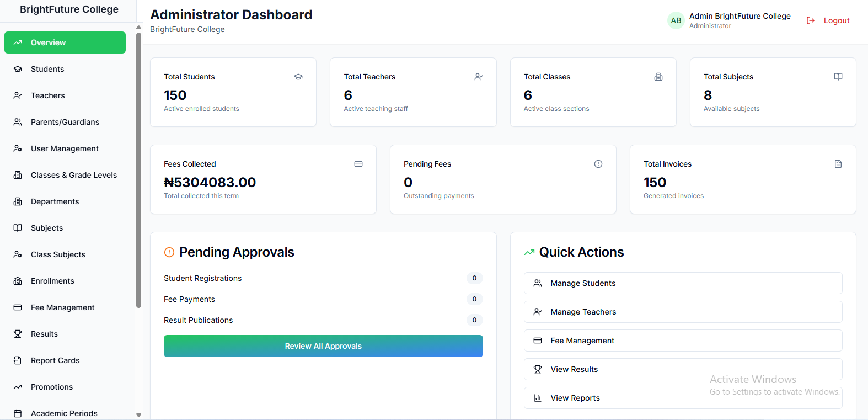The width and height of the screenshot is (868, 420).
Task: Click the View Reports quick action
Action: click(x=683, y=398)
